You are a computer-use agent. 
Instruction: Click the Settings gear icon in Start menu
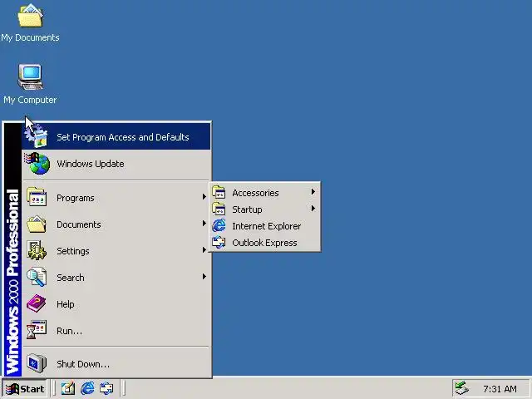pyautogui.click(x=37, y=250)
